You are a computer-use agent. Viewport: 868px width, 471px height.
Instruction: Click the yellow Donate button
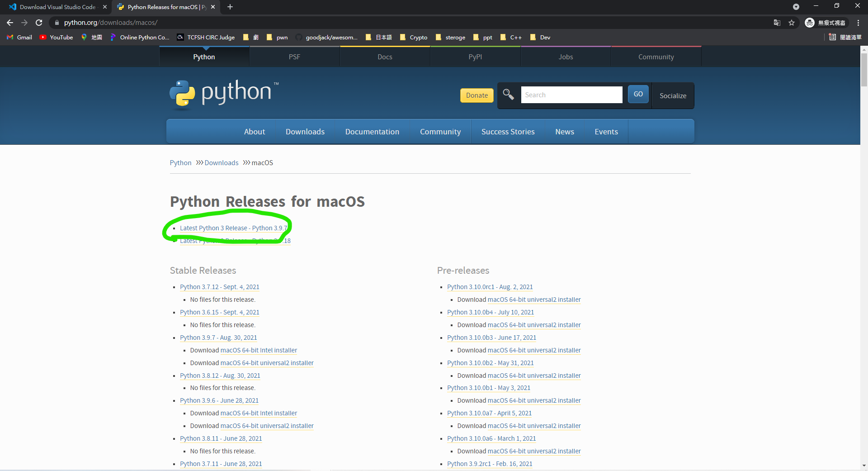point(477,95)
